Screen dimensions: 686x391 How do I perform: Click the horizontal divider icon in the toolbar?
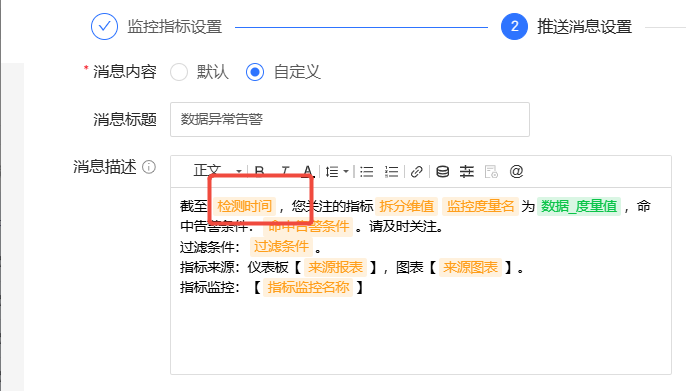467,172
